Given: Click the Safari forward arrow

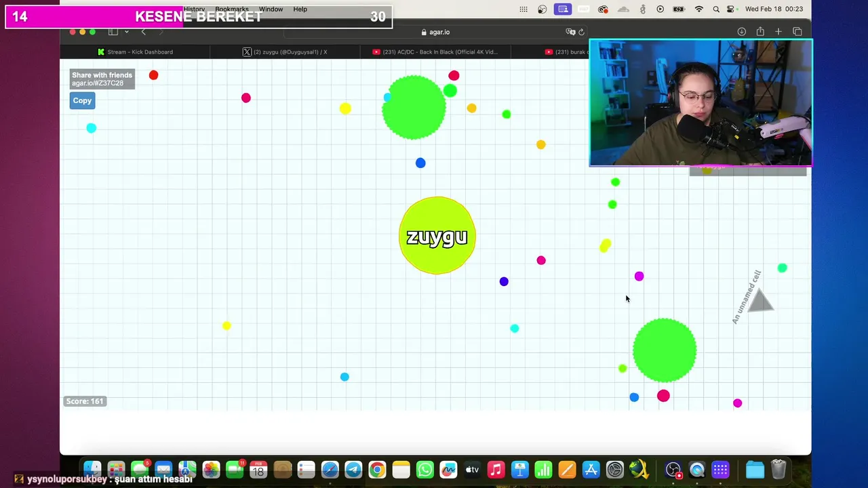Looking at the screenshot, I should click(161, 32).
